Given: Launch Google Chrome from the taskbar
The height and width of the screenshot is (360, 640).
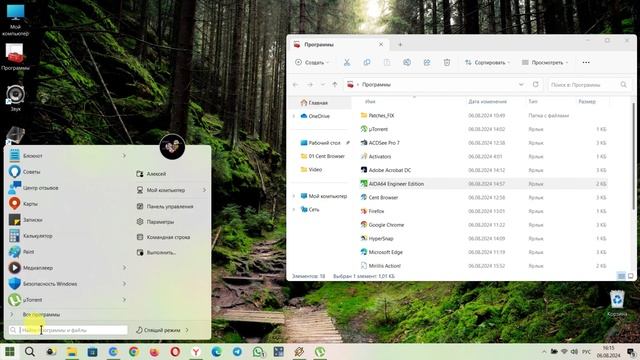Looking at the screenshot, I should (x=133, y=351).
